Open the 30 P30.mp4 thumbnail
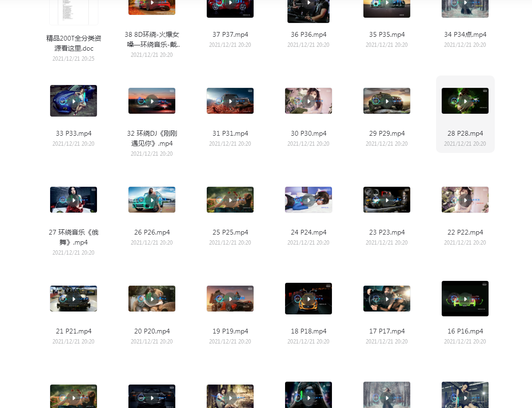 (309, 101)
